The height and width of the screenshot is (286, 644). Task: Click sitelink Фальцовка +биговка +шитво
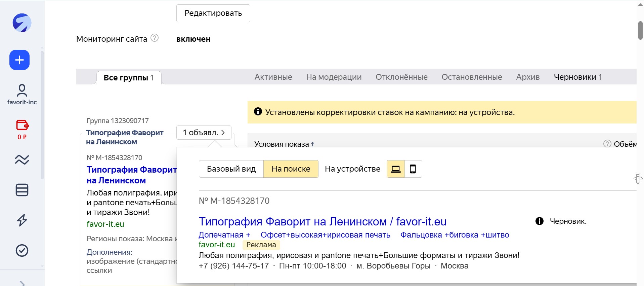(455, 235)
